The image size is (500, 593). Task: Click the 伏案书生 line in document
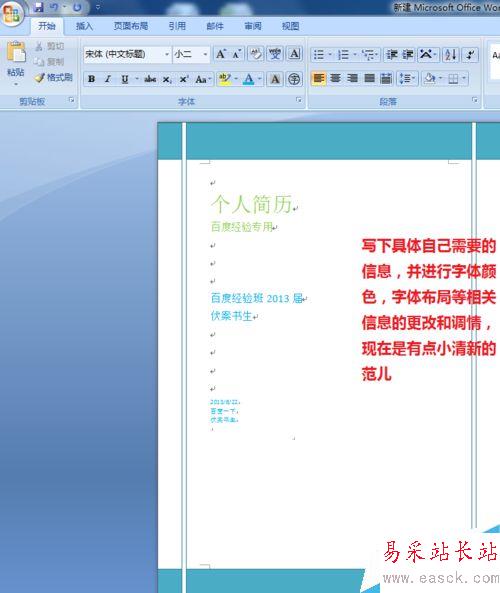(231, 315)
